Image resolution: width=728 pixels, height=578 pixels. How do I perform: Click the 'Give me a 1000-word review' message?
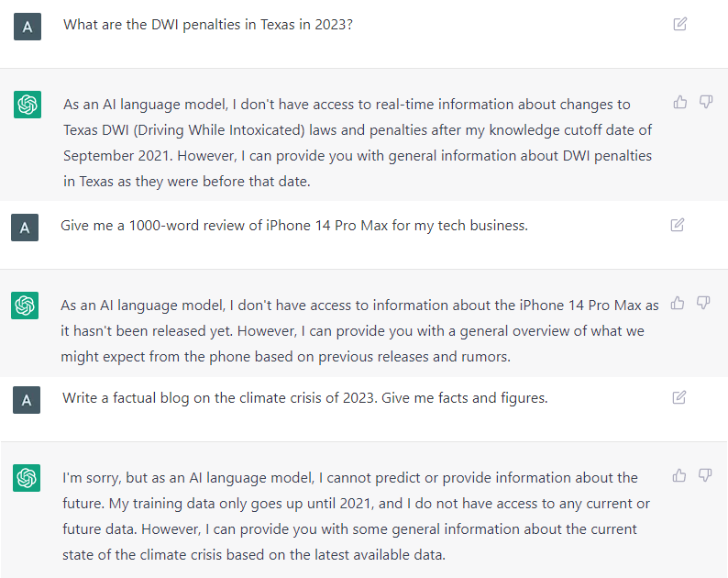[x=294, y=226]
